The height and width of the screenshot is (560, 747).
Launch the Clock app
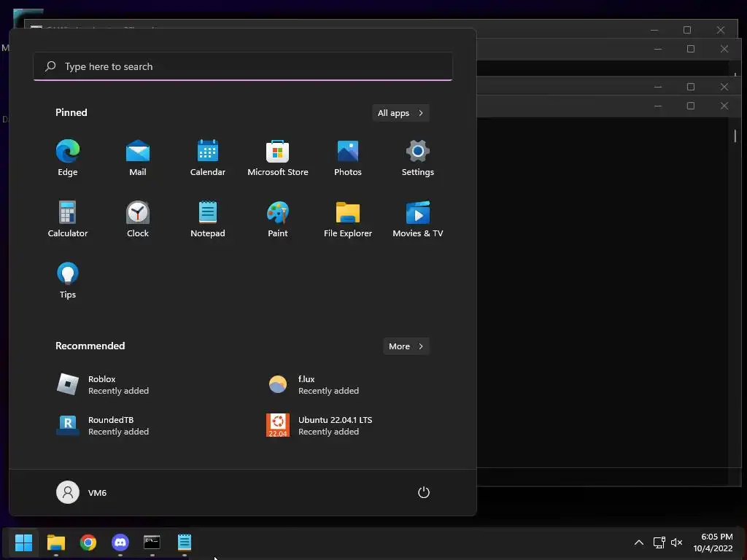[138, 219]
